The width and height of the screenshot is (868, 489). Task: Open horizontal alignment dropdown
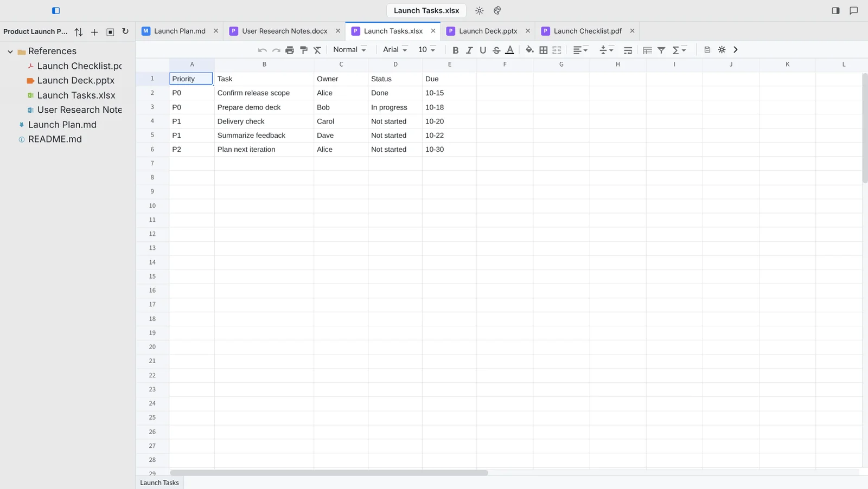click(x=580, y=50)
